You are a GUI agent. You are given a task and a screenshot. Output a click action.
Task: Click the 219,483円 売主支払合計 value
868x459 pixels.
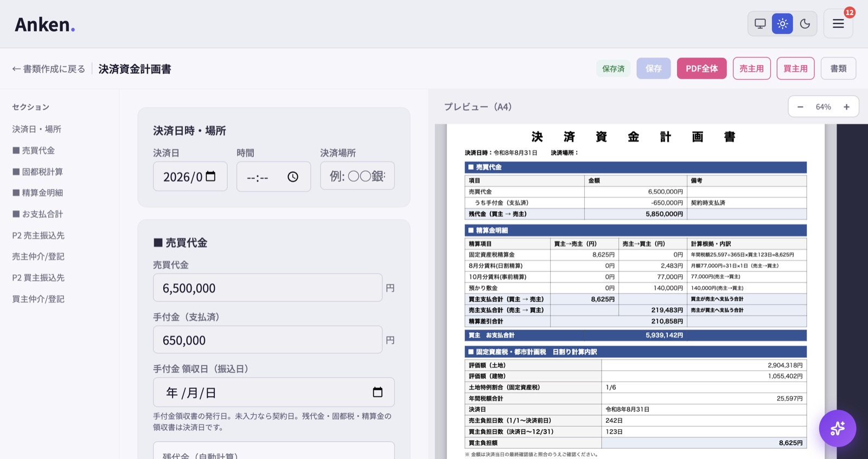tap(667, 310)
